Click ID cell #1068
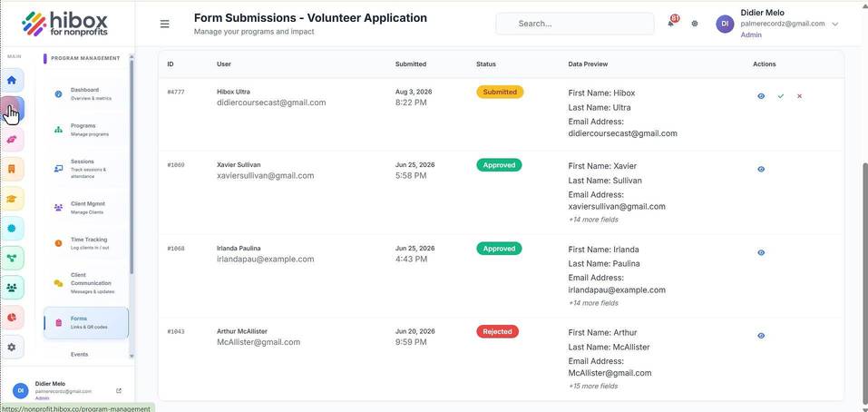Screen dimensions: 868x412 point(176,249)
